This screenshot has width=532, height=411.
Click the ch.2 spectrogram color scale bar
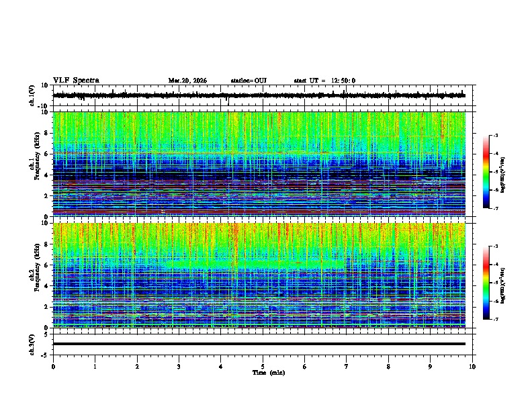pos(486,283)
